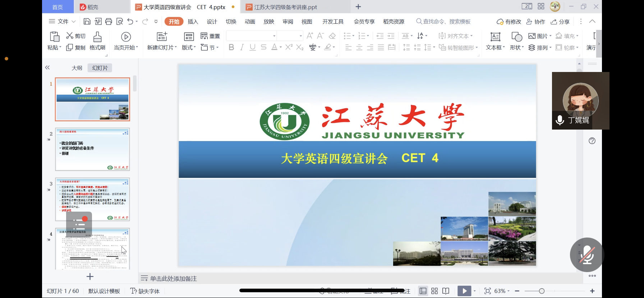Click the Save file icon

87,22
